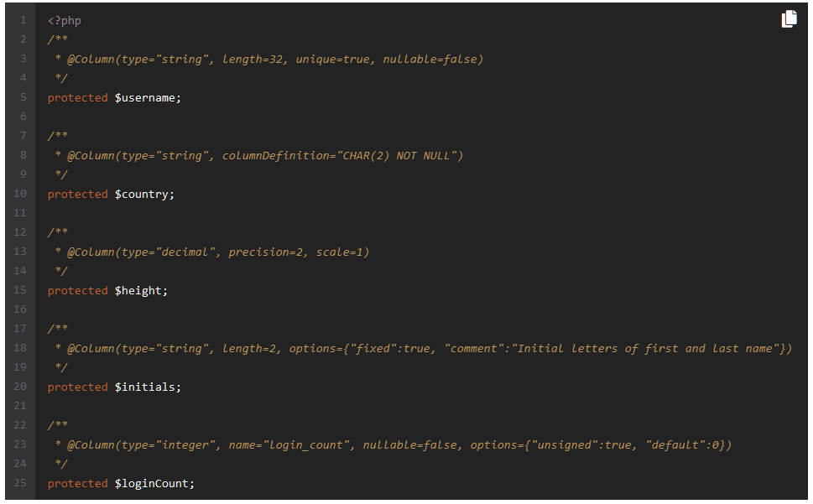Click the copy code icon
The width and height of the screenshot is (813, 504).
[790, 18]
